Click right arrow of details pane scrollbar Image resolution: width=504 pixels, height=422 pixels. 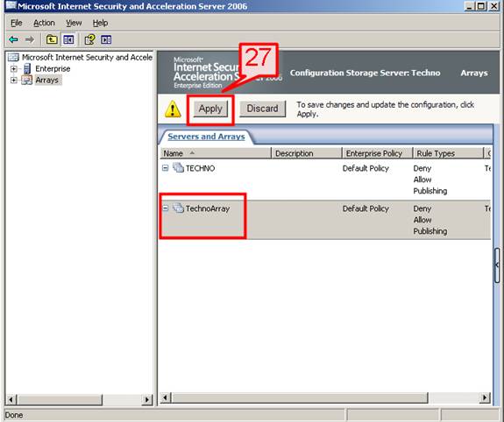[x=485, y=397]
